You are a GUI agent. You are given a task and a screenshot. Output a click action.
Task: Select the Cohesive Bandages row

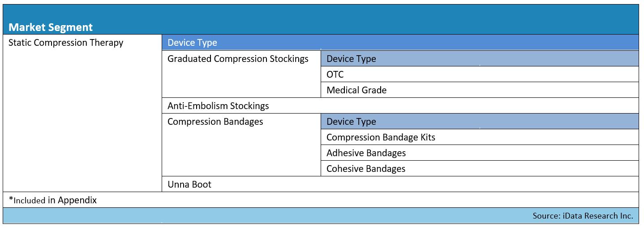click(480, 168)
